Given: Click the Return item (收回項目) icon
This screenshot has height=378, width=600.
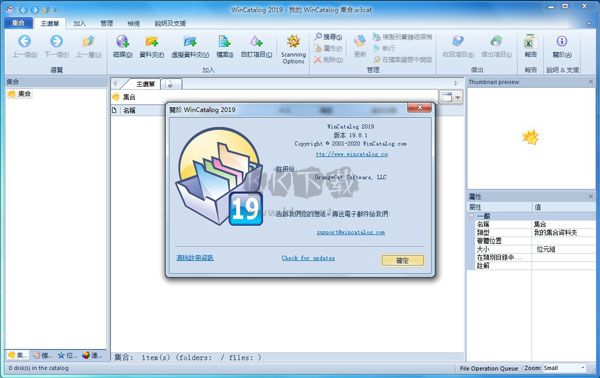Looking at the screenshot, I should tap(458, 41).
